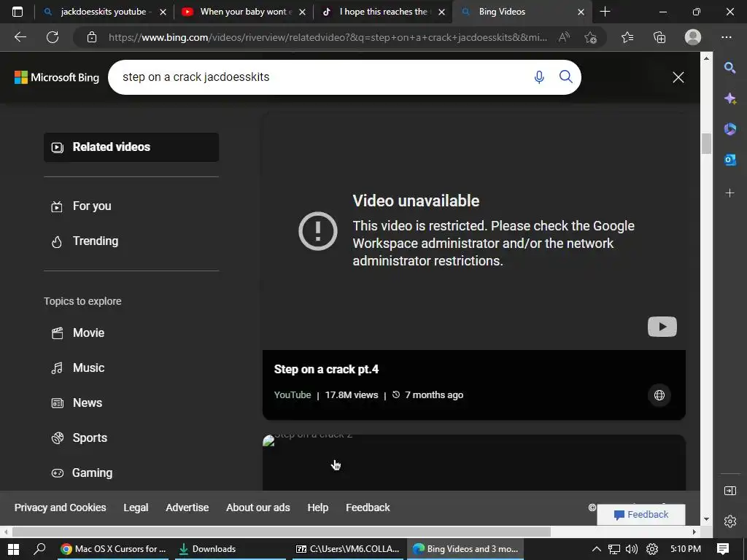
Task: Click the Microsoft Bing logo
Action: click(57, 77)
